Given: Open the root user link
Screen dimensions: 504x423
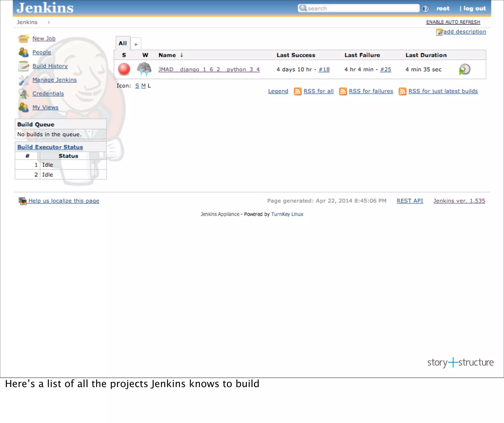Looking at the screenshot, I should point(443,9).
